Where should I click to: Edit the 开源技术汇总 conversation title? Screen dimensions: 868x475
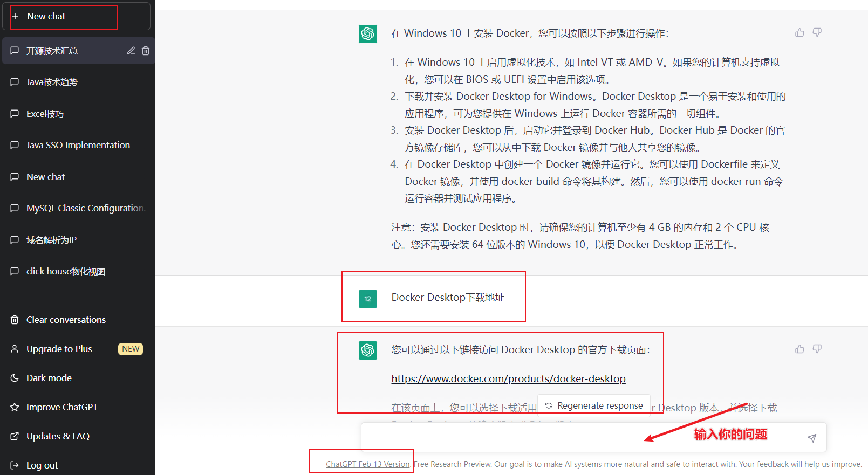pyautogui.click(x=131, y=51)
